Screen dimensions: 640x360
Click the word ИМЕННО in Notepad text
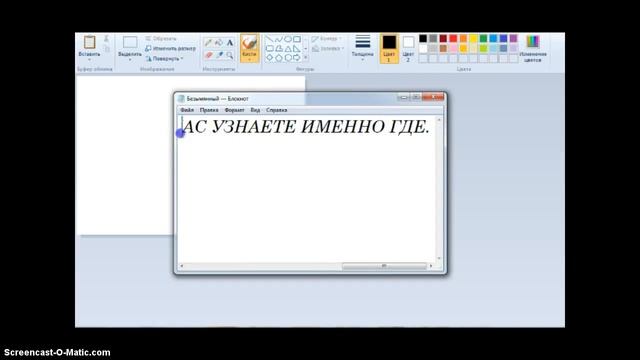342,127
